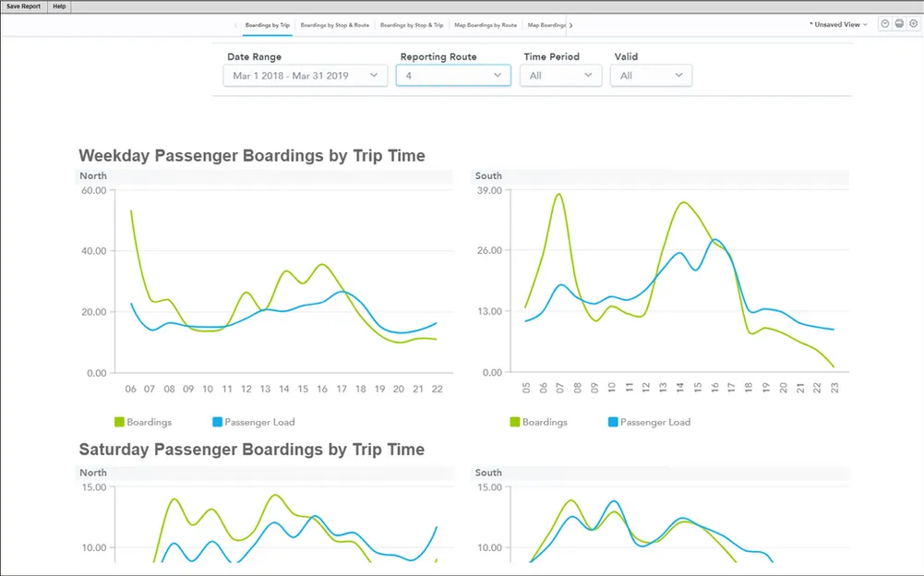This screenshot has width=924, height=576.
Task: Open the Unsaved View menu
Action: click(835, 24)
